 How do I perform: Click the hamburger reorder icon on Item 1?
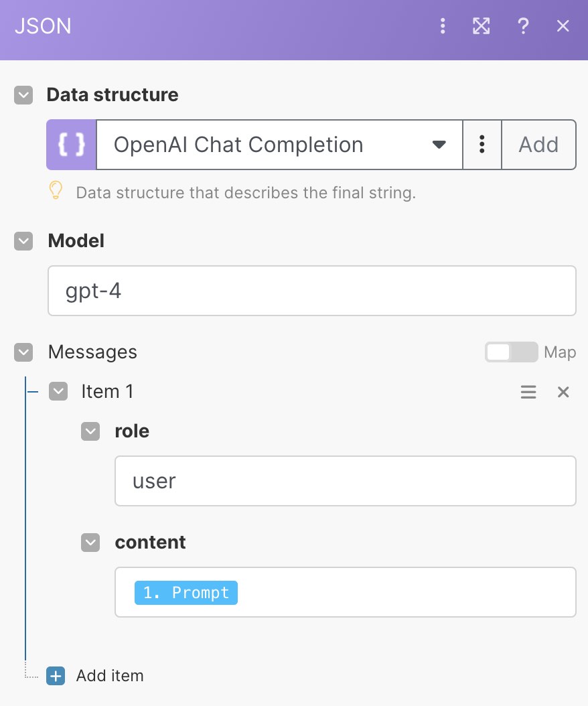click(x=528, y=392)
